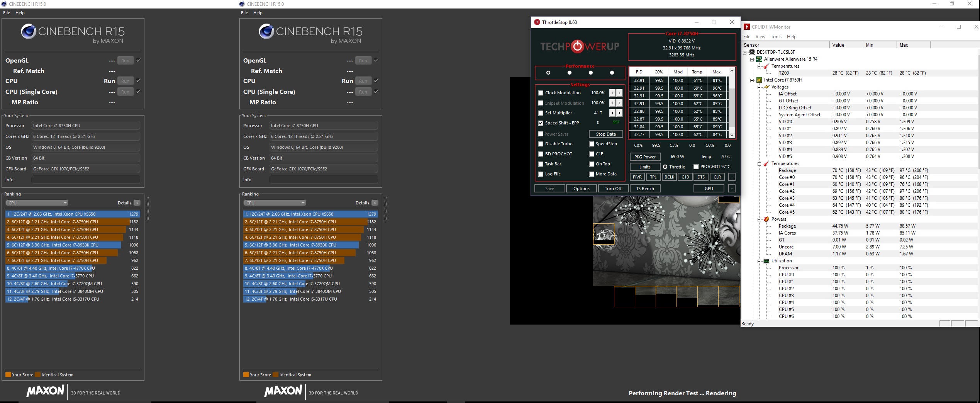Click the scroll-up arrow of ThrottleStop core table
The height and width of the screenshot is (403, 980).
(732, 71)
